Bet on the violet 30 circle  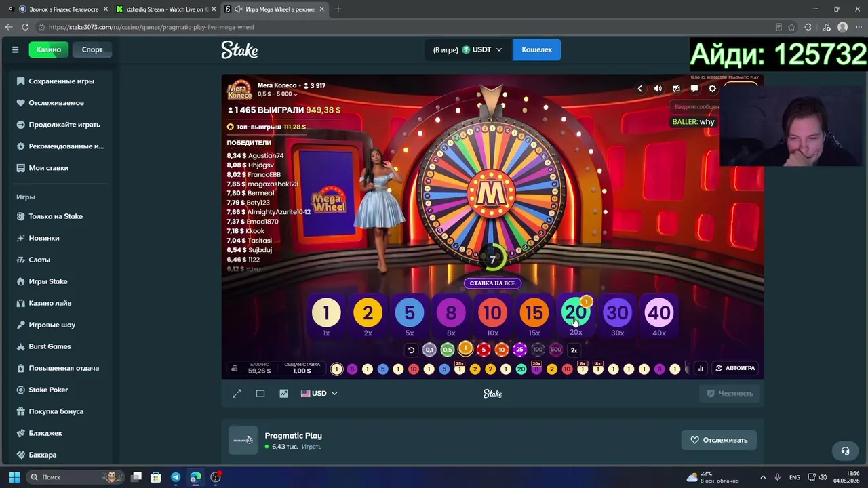click(617, 312)
